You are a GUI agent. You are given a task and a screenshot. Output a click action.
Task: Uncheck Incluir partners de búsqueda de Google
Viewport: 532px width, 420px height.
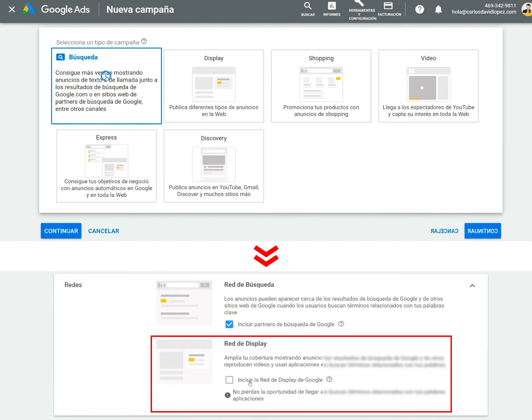pos(229,324)
